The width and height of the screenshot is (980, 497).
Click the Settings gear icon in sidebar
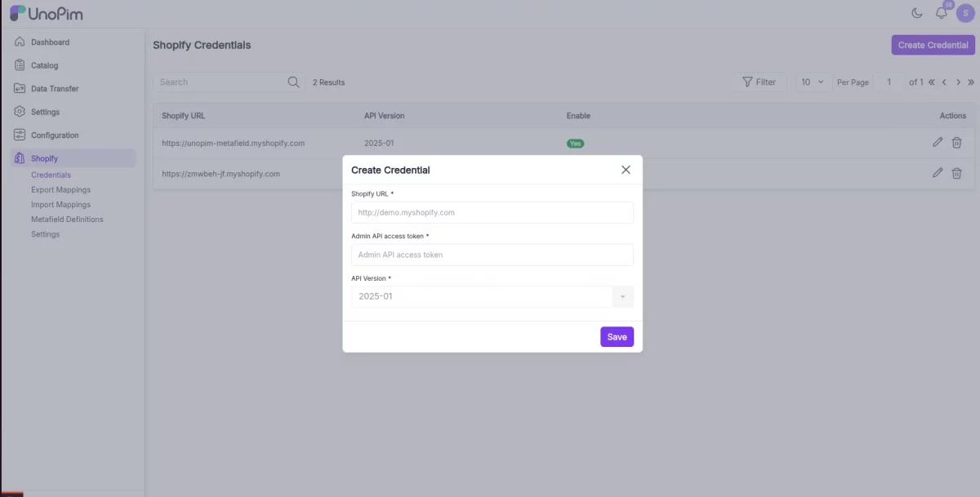pos(19,111)
